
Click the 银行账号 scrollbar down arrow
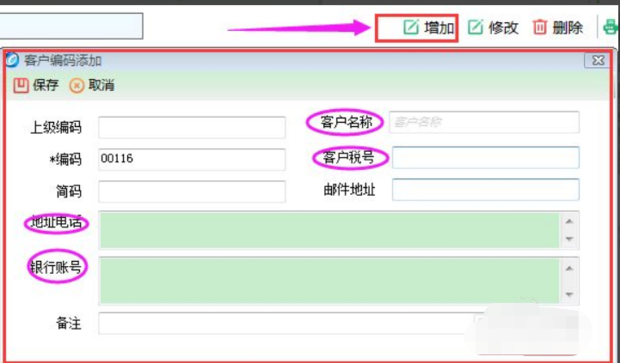569,294
